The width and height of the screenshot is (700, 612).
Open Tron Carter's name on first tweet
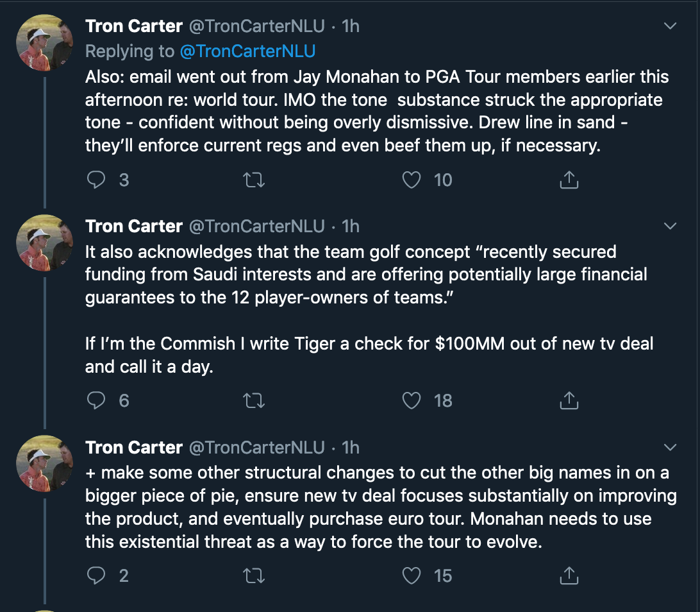(x=134, y=26)
